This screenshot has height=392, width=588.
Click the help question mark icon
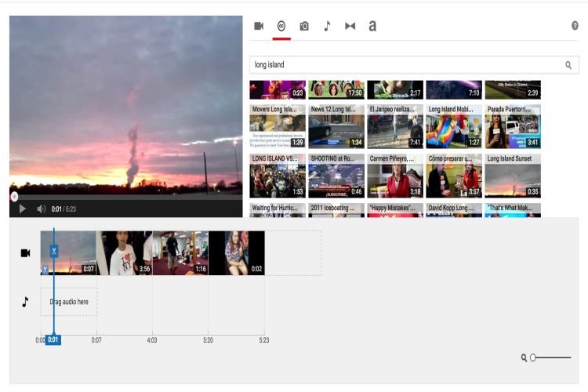[x=575, y=26]
